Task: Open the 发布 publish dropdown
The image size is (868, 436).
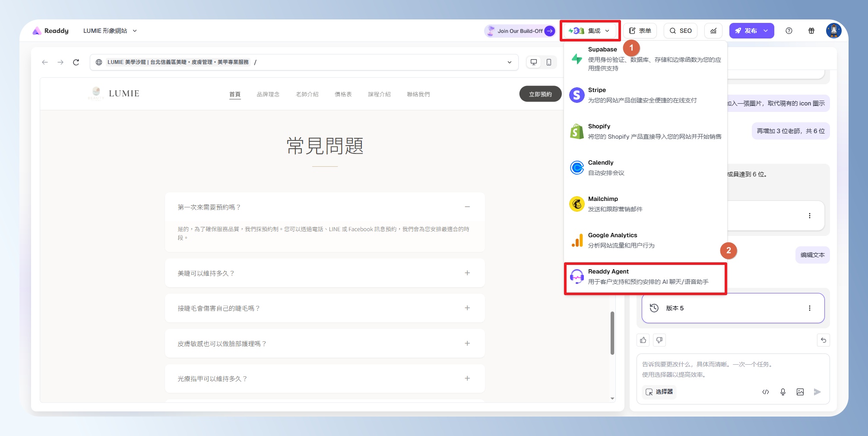Action: [x=766, y=31]
